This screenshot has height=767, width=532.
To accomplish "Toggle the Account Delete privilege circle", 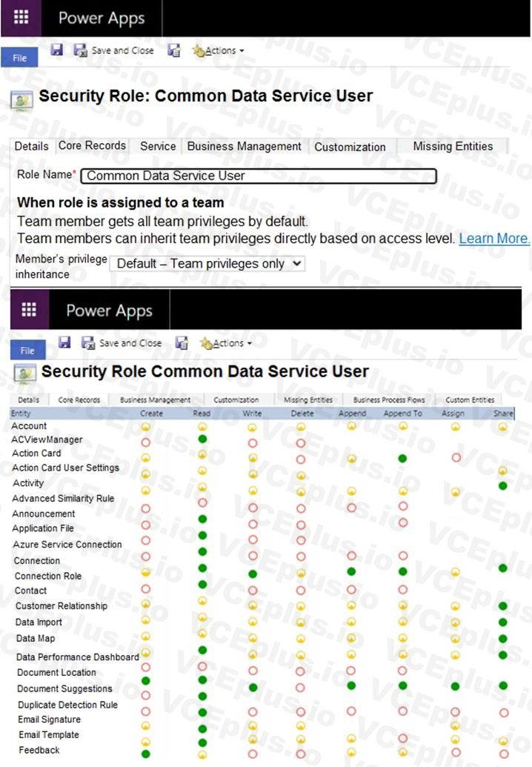I will pos(301,427).
